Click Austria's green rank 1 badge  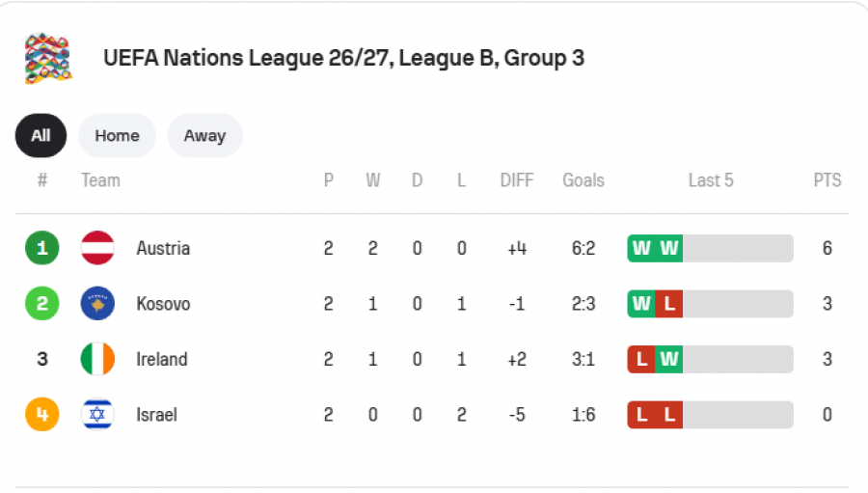click(x=42, y=248)
